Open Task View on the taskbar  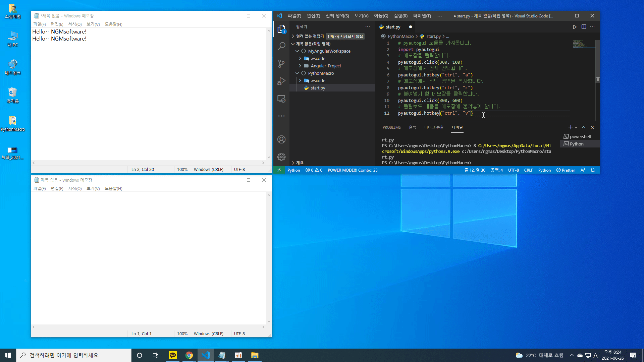(x=156, y=355)
